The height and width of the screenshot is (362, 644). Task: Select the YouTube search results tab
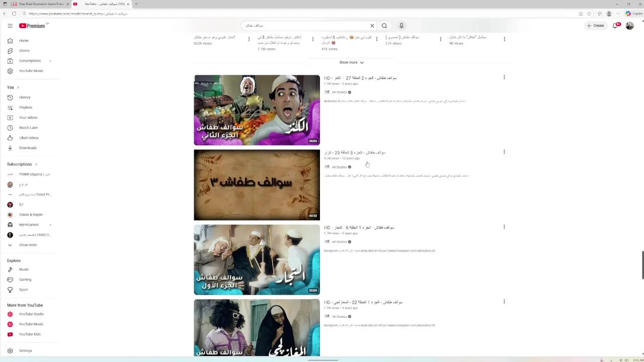click(102, 4)
